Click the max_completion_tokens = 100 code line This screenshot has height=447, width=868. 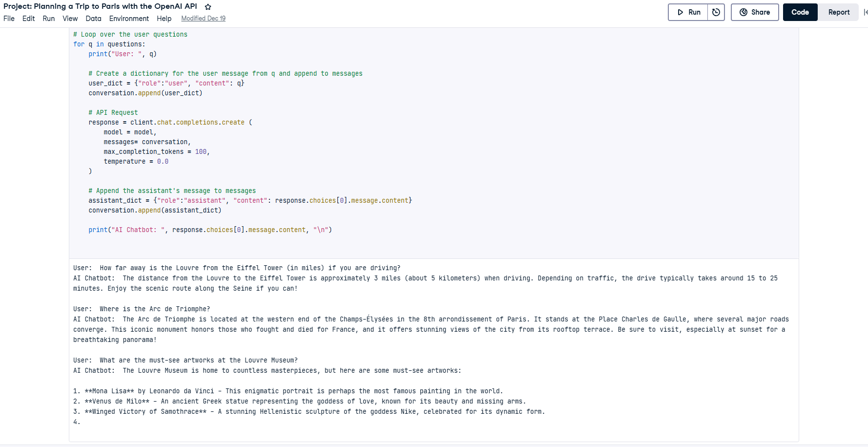156,152
